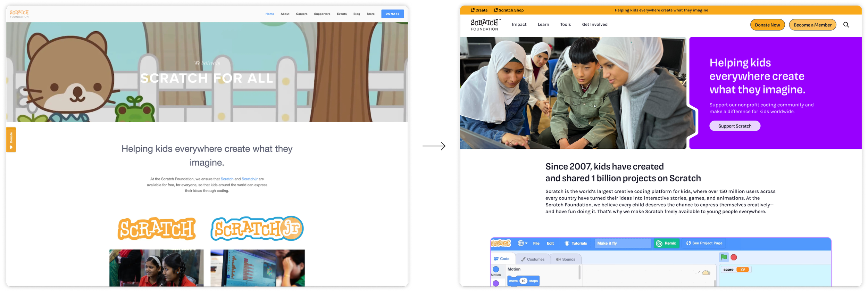Image resolution: width=868 pixels, height=296 pixels.
Task: Click the ScratchJr logo image
Action: (257, 228)
